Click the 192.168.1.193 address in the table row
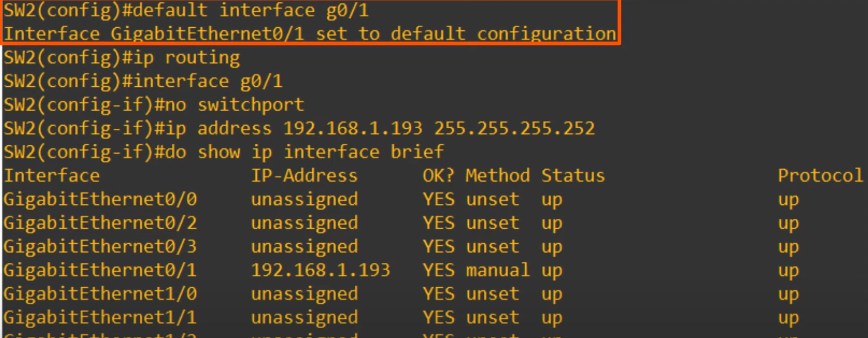Image resolution: width=868 pixels, height=338 pixels. [x=320, y=271]
